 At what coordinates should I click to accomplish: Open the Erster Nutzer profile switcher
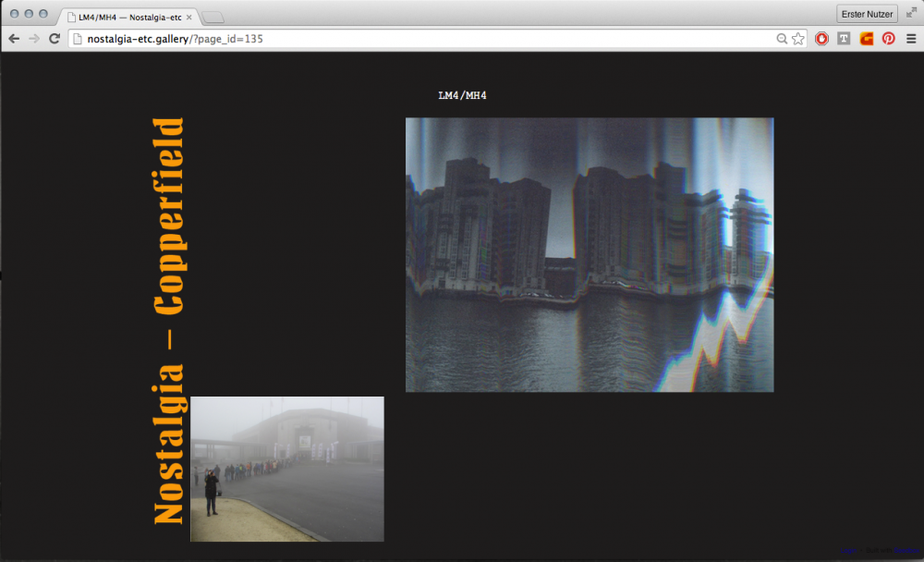coord(866,14)
